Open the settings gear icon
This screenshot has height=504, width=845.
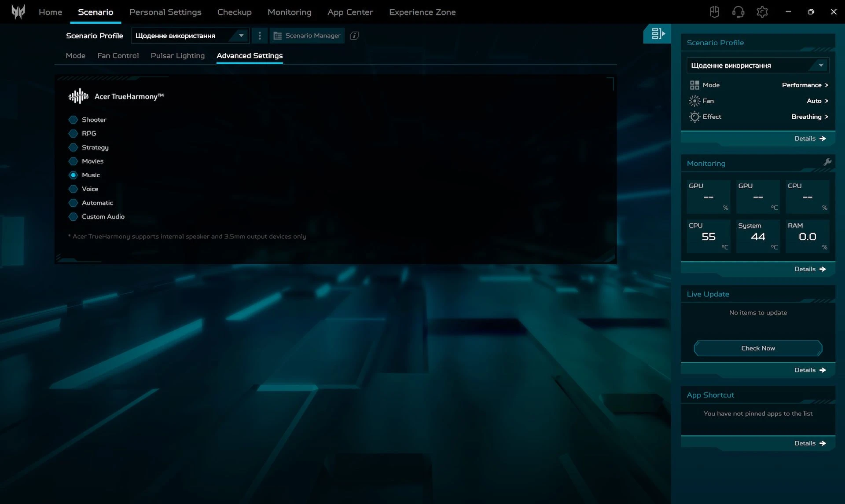point(762,12)
